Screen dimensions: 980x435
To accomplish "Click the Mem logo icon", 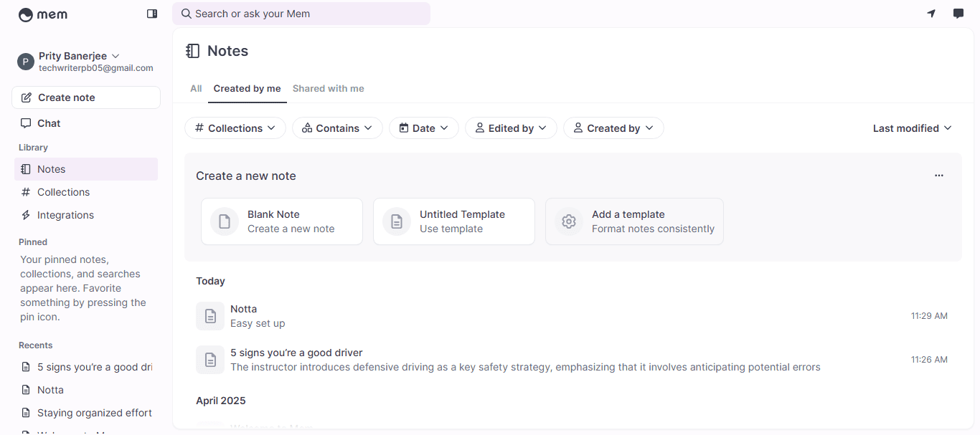I will tap(27, 14).
